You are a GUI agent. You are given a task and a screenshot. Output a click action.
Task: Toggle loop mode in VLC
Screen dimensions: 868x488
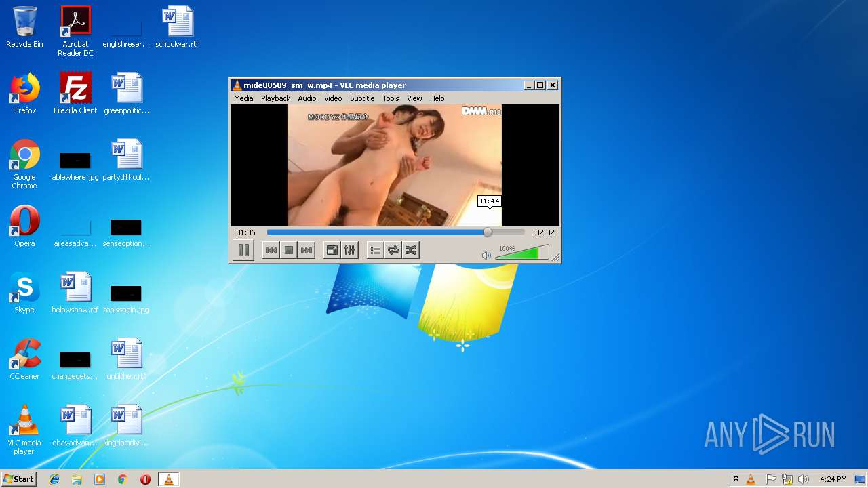coord(393,250)
